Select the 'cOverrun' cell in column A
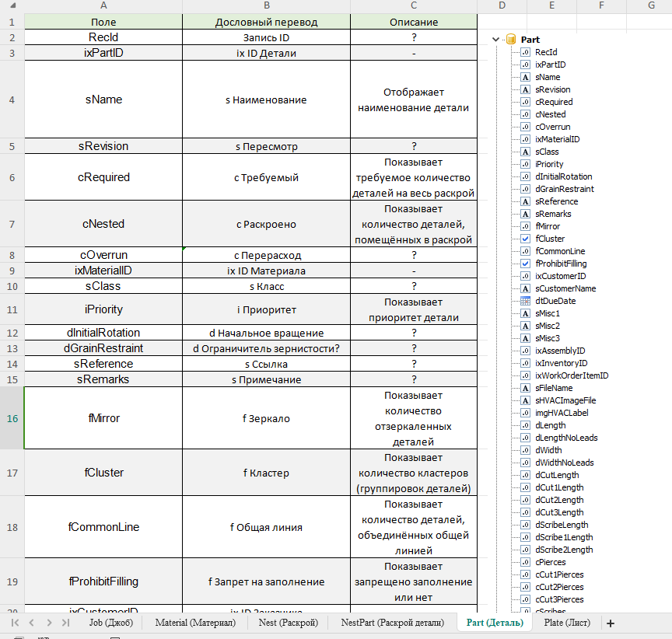 click(x=103, y=255)
